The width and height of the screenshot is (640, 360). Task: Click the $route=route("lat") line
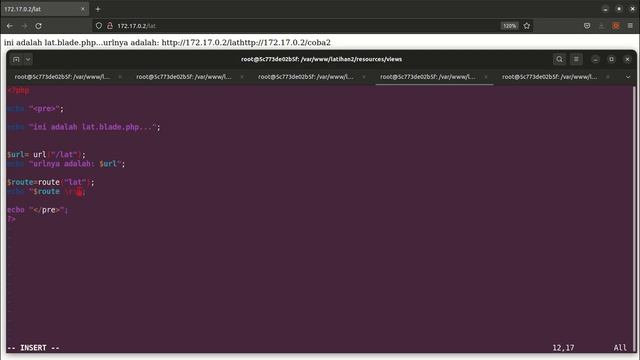51,182
